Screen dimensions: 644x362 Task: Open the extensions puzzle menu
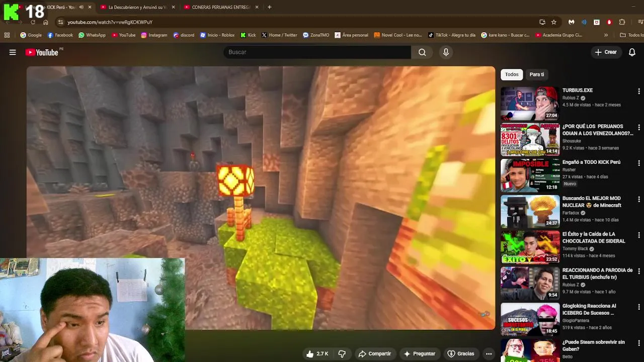pos(622,22)
